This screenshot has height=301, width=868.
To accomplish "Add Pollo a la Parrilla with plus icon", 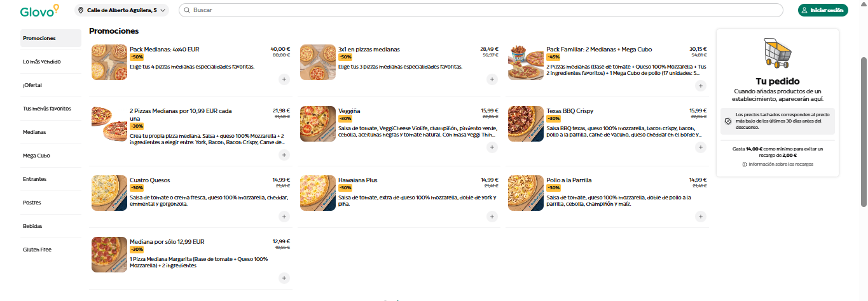I will pyautogui.click(x=701, y=217).
